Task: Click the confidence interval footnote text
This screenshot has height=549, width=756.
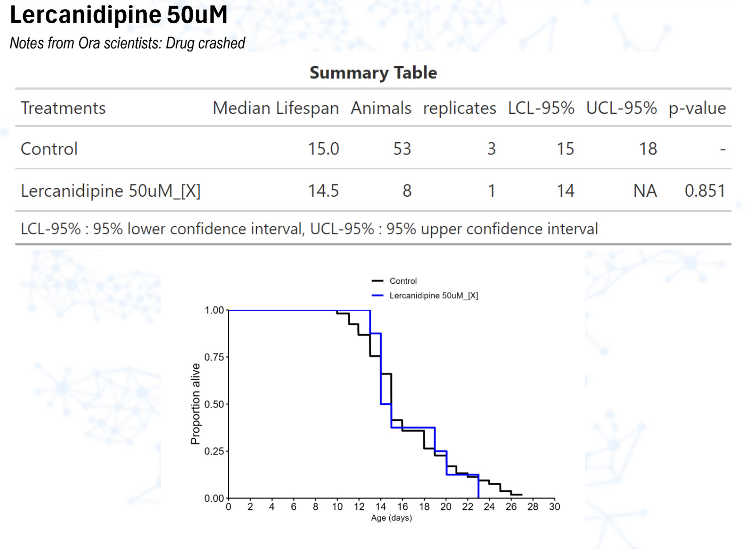Action: (309, 229)
